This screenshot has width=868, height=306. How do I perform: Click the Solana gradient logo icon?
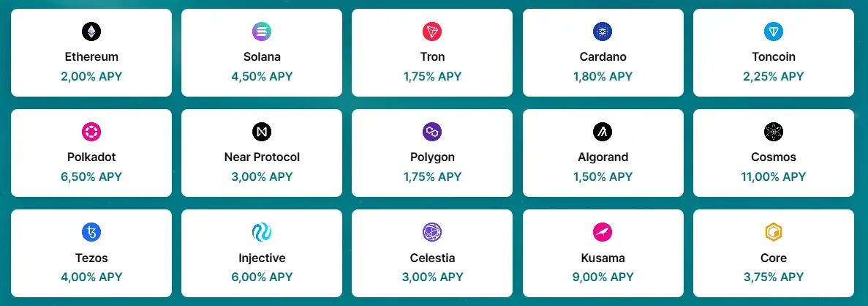point(262,31)
